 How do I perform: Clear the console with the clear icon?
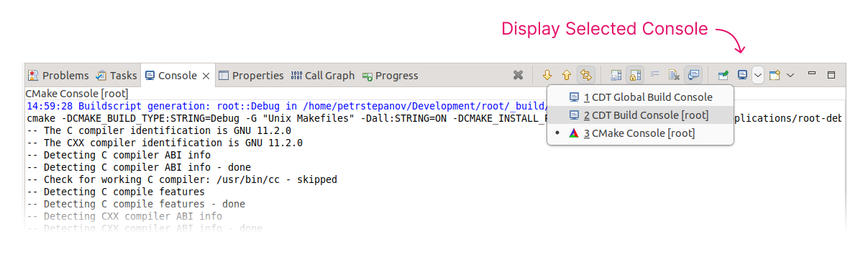pos(674,75)
